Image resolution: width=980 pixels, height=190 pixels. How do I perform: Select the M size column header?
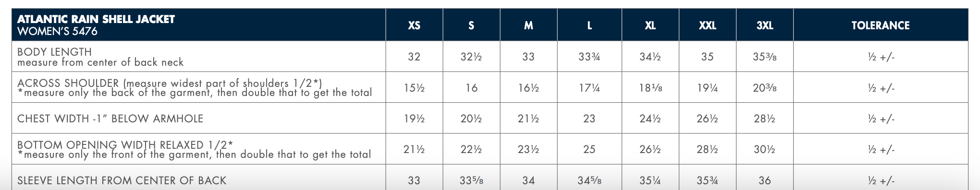pos(528,25)
